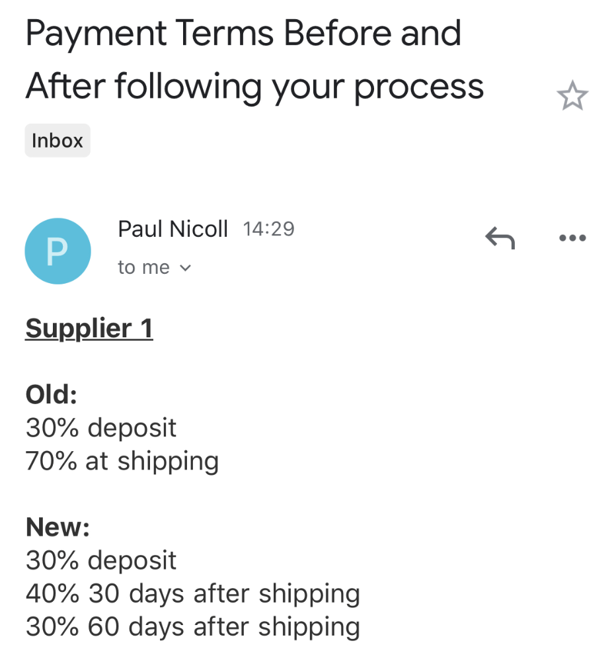Image resolution: width=616 pixels, height=672 pixels.
Task: Click the arrow beside 'to me'
Action: click(x=184, y=268)
